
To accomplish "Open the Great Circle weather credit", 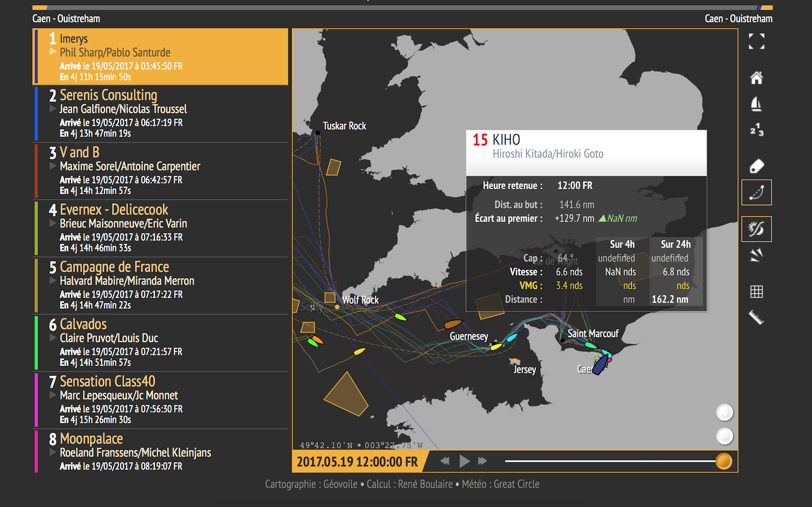I will [x=516, y=484].
